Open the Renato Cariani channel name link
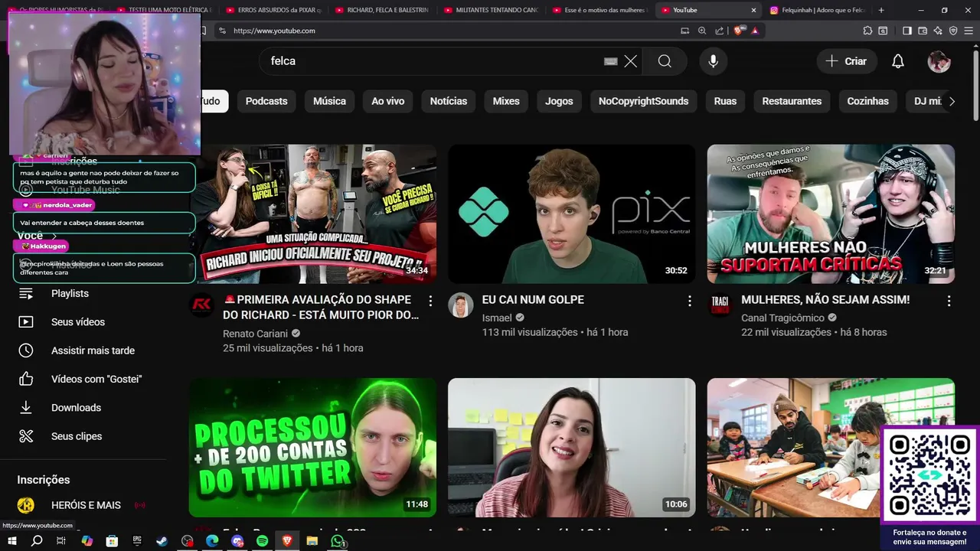This screenshot has width=980, height=551. pos(255,334)
